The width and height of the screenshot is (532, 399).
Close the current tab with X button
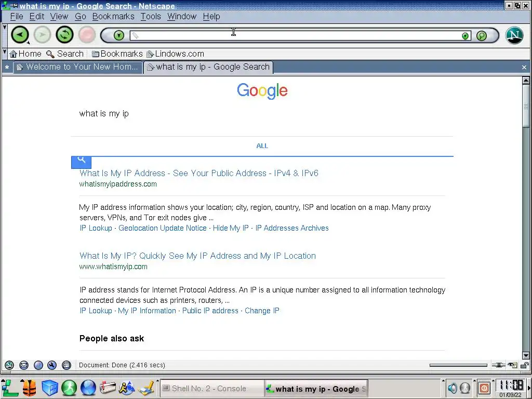(524, 67)
